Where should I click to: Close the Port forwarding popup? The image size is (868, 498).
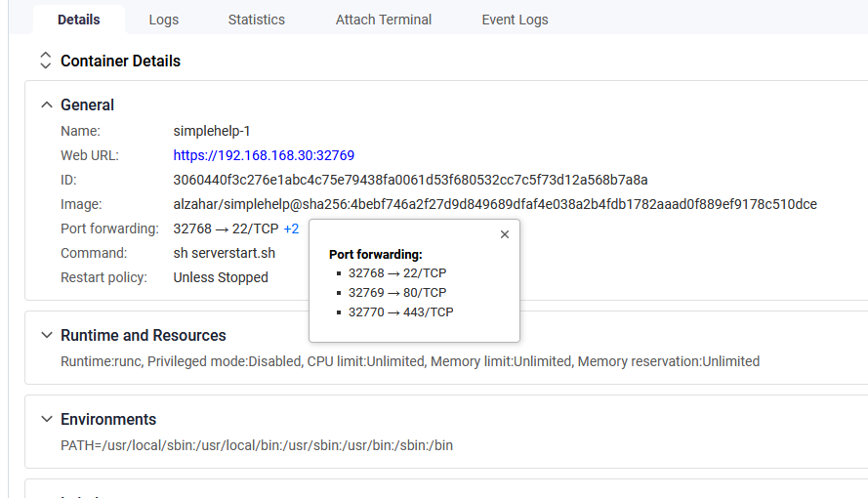pyautogui.click(x=505, y=234)
